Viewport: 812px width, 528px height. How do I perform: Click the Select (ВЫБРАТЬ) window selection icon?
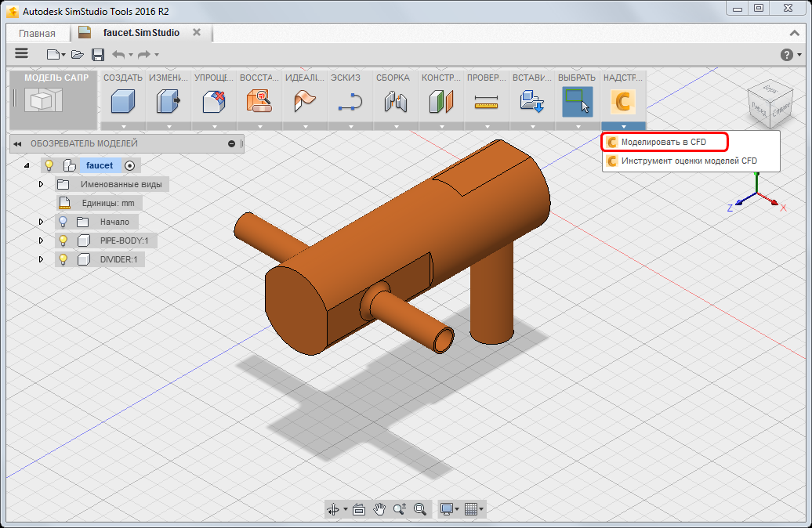pos(578,102)
